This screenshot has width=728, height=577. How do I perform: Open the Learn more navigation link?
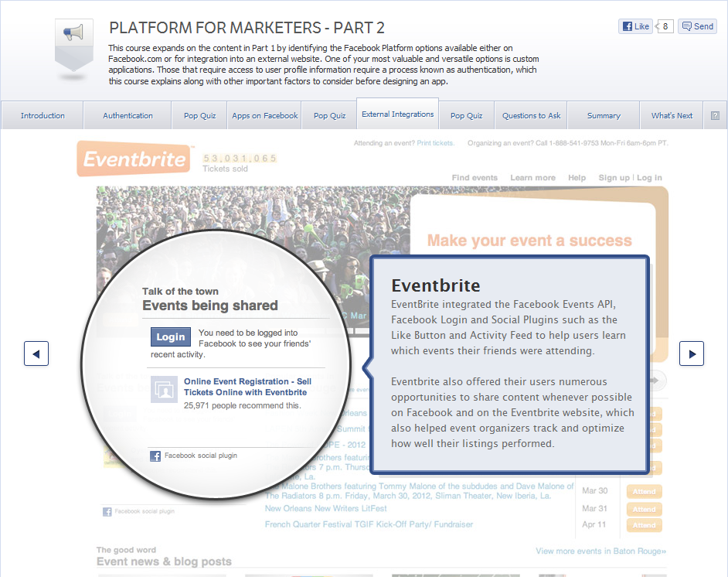click(532, 177)
